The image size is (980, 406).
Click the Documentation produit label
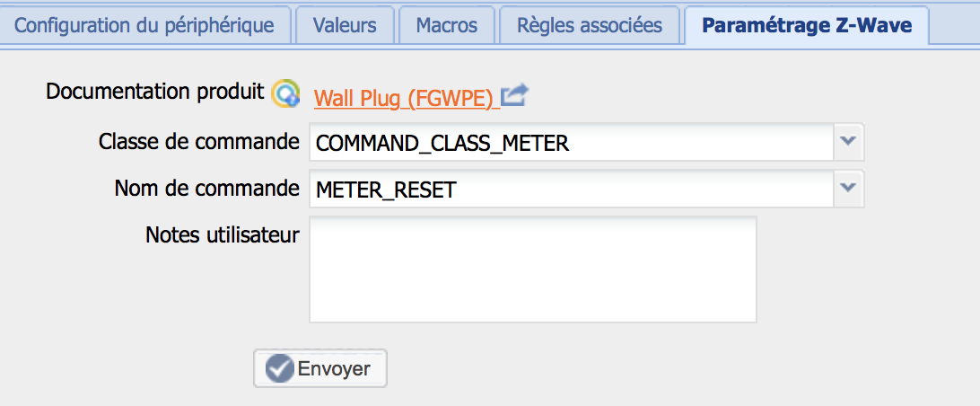coord(155,92)
